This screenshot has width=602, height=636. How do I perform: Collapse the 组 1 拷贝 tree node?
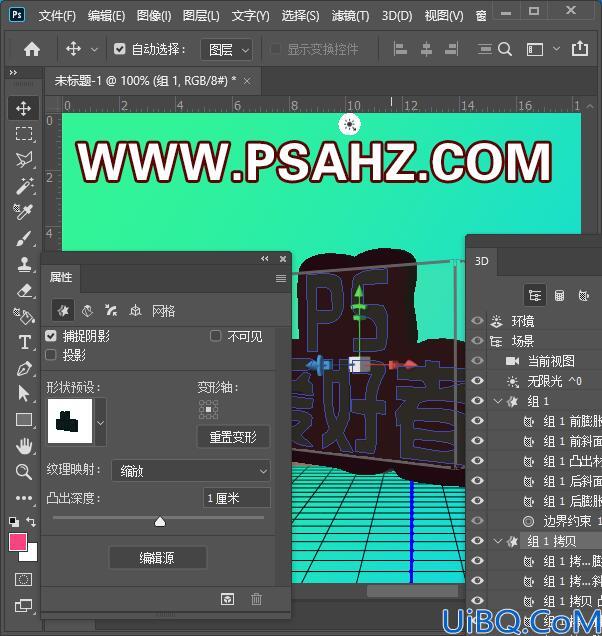[x=498, y=541]
